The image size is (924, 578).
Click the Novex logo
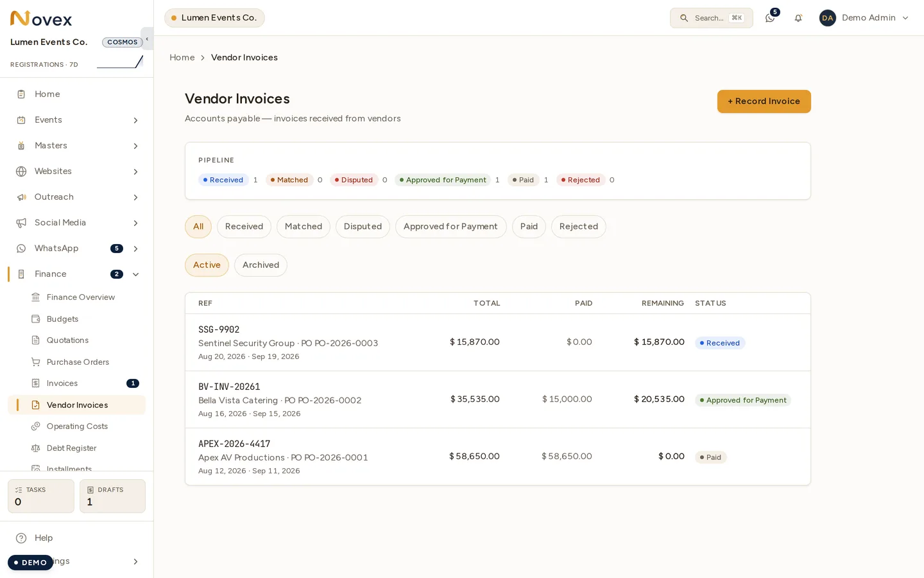(x=41, y=19)
